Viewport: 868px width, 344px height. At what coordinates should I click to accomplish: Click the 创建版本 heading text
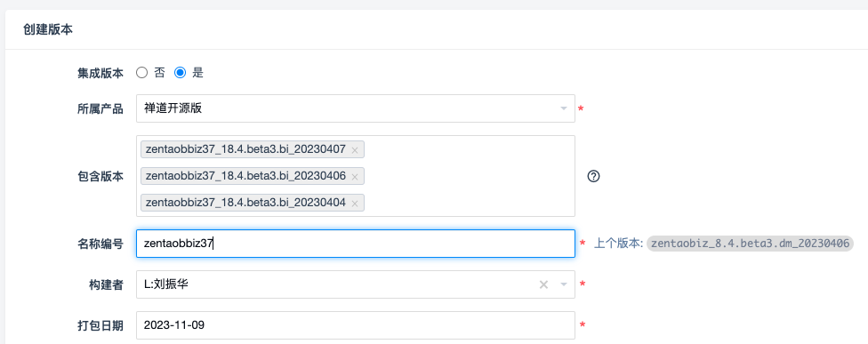(x=48, y=29)
